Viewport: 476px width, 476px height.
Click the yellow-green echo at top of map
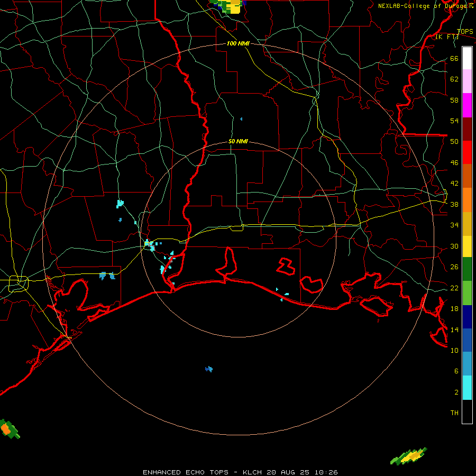228,6
